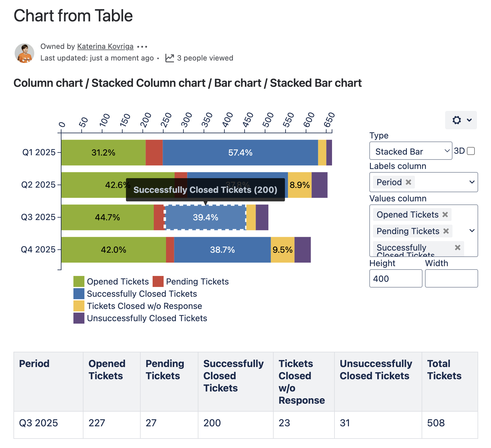The width and height of the screenshot is (491, 448).
Task: Click the 3 people viewed link
Action: click(205, 58)
